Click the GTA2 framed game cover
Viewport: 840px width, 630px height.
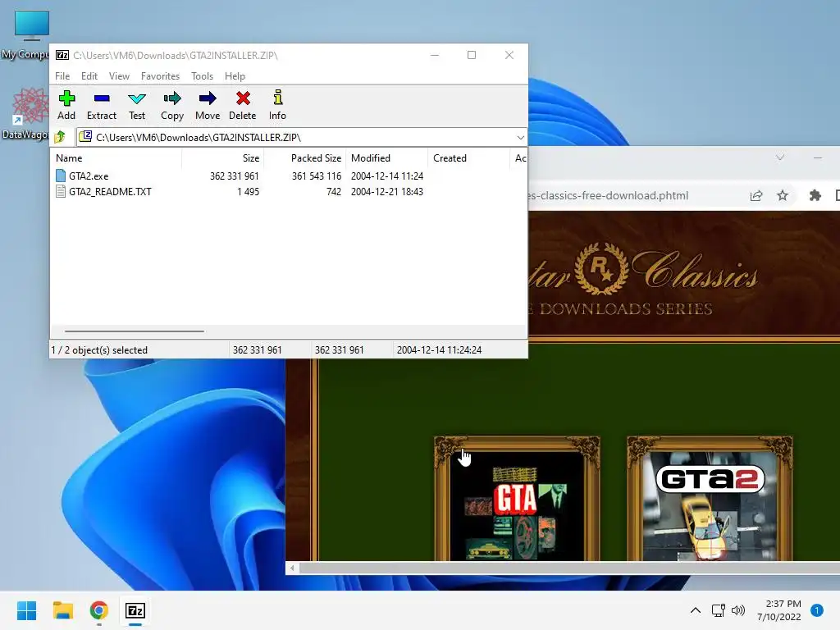710,498
